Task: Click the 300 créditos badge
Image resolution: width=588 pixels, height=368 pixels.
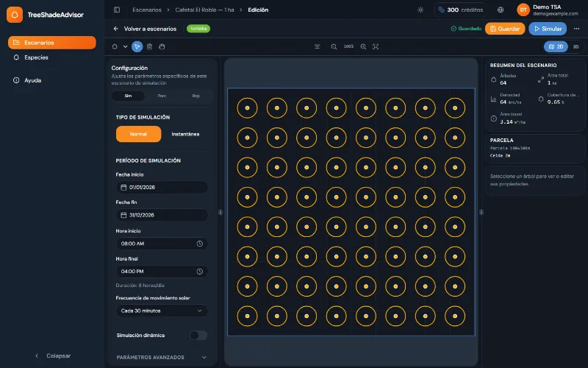Action: 461,10
